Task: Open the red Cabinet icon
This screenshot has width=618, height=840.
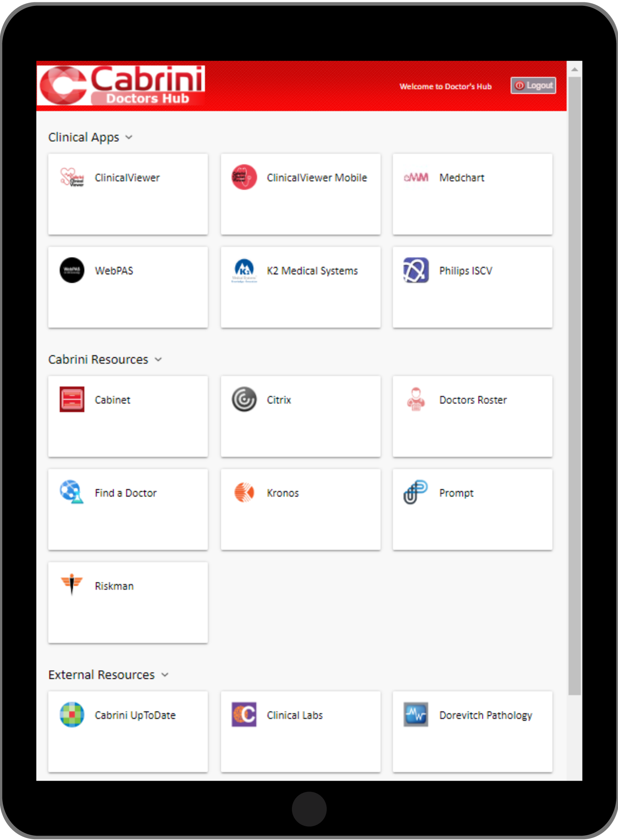Action: click(72, 399)
